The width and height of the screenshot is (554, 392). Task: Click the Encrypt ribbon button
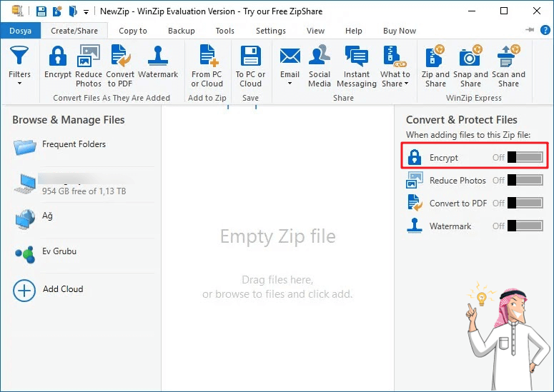[58, 61]
